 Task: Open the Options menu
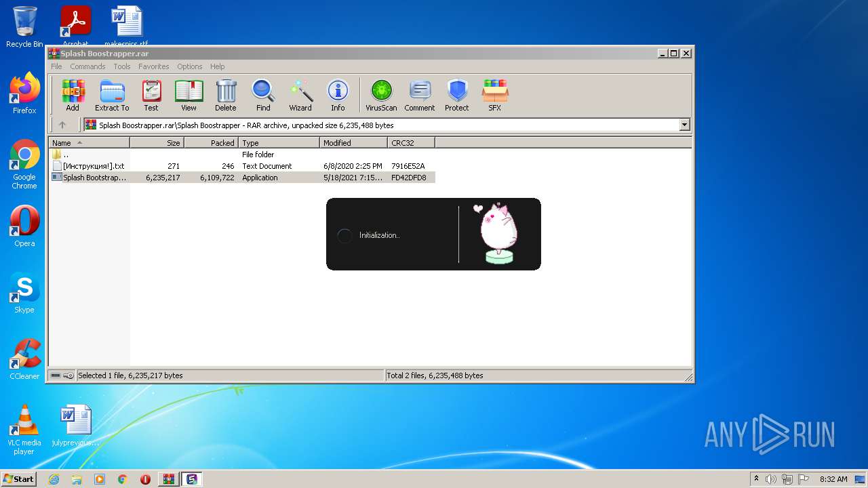(x=190, y=66)
